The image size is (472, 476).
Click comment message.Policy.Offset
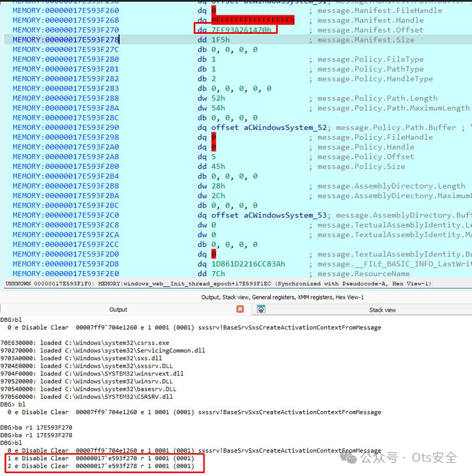tap(366, 156)
